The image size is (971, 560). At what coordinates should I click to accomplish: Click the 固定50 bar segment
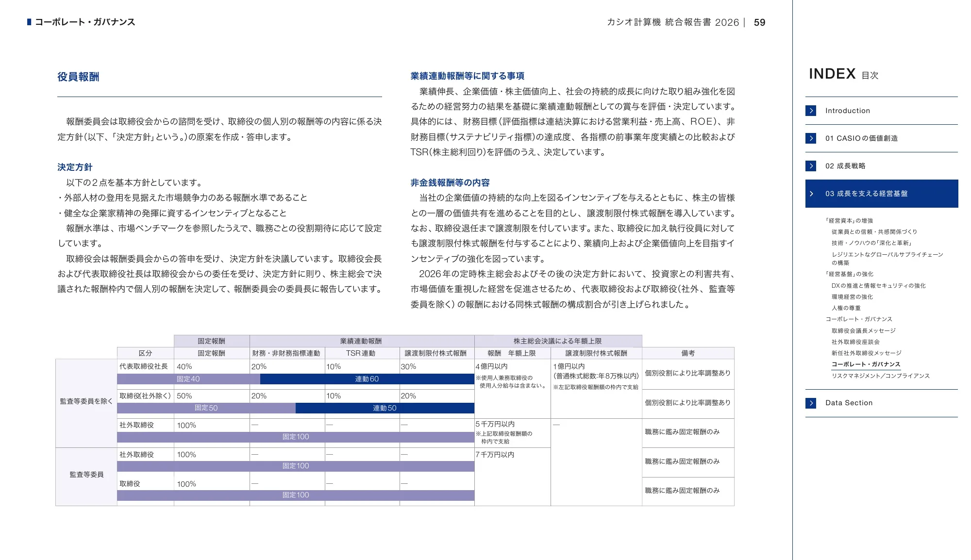pos(206,408)
